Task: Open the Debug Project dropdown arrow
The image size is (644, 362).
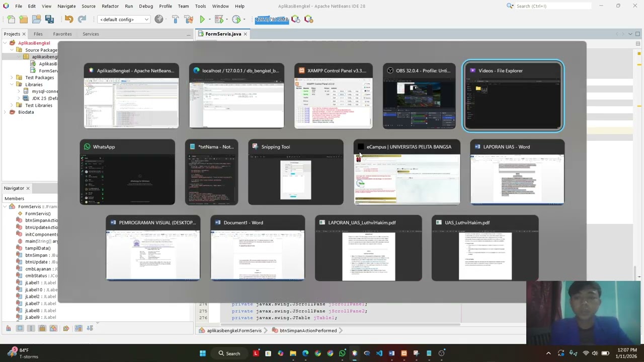Action: [x=226, y=20]
